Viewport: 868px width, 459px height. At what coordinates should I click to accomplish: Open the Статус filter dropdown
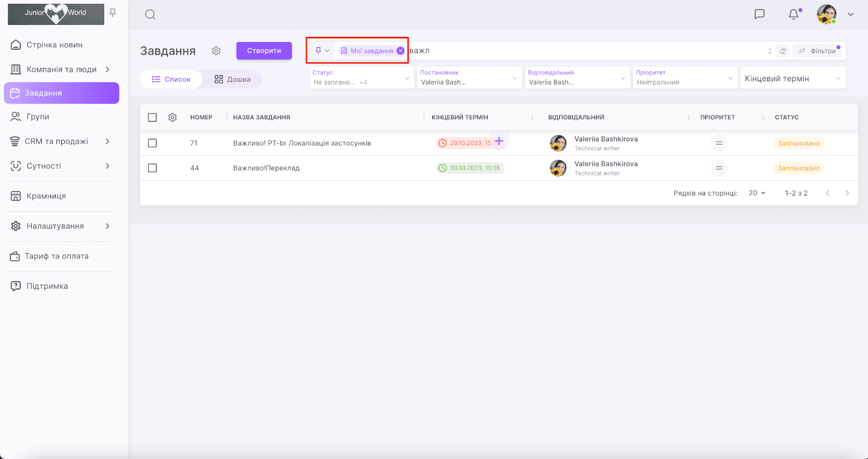pyautogui.click(x=361, y=78)
